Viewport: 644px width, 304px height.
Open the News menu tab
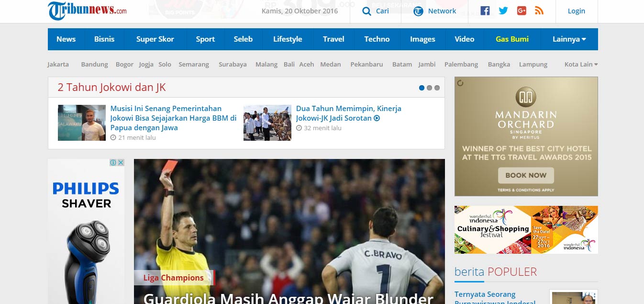click(66, 39)
